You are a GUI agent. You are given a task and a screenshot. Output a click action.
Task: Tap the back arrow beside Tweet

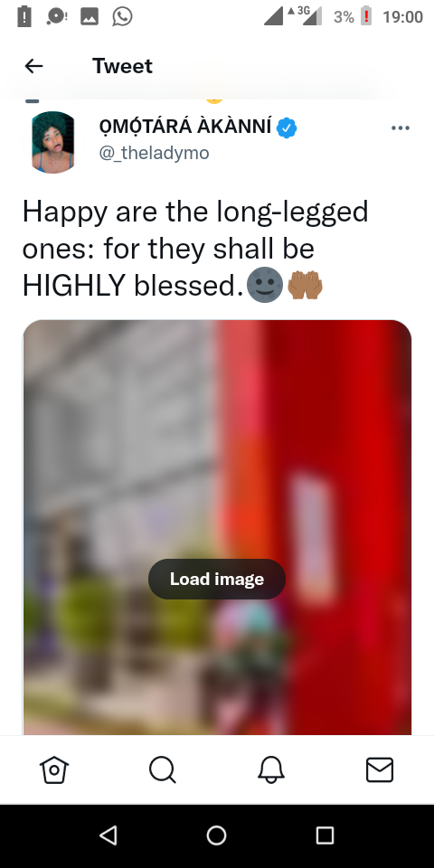[33, 66]
